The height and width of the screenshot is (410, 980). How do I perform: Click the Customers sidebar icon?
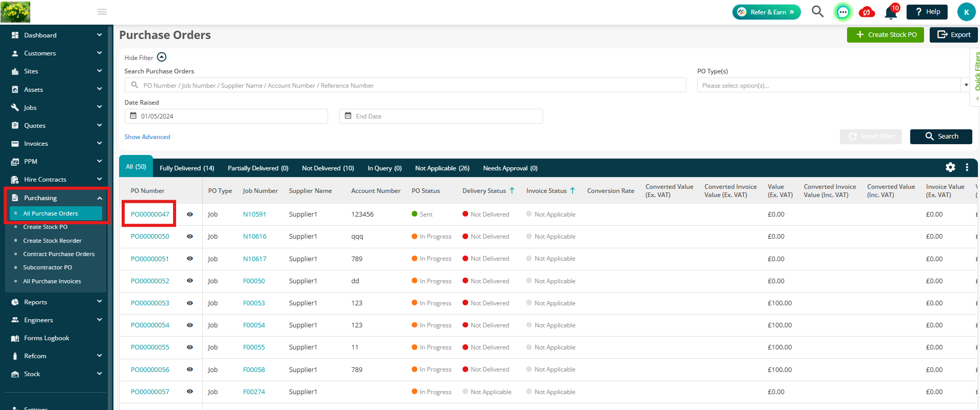15,53
